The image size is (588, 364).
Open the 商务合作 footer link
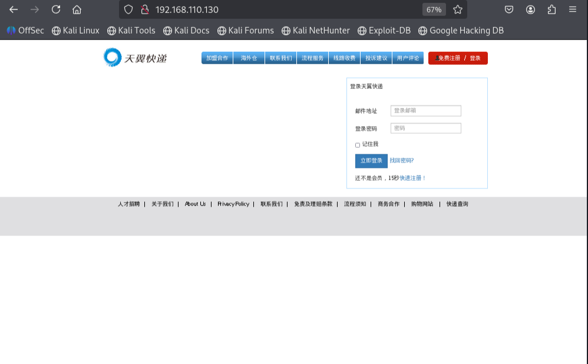[388, 204]
